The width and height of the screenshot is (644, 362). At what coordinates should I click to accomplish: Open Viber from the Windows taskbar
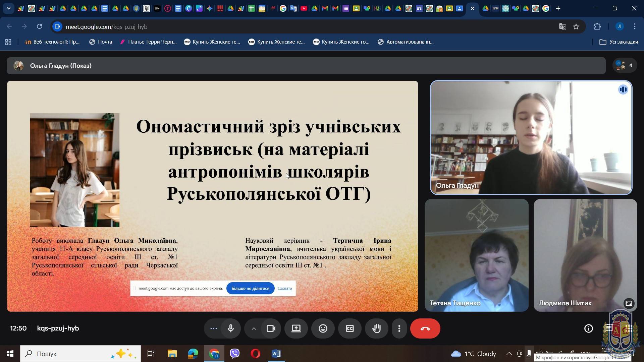click(235, 354)
